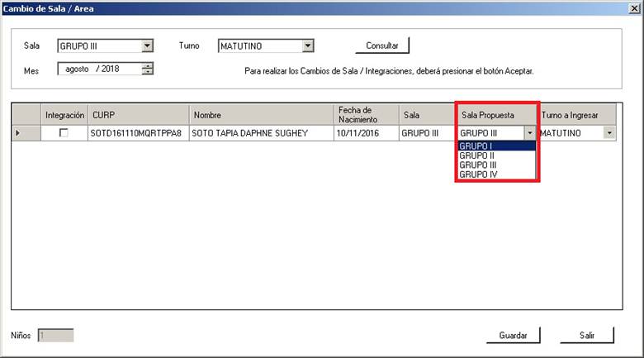Click the Salir button

click(x=586, y=336)
